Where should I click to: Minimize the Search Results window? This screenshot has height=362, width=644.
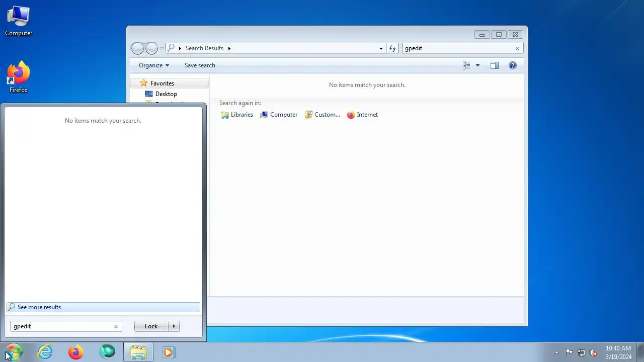pos(482,35)
